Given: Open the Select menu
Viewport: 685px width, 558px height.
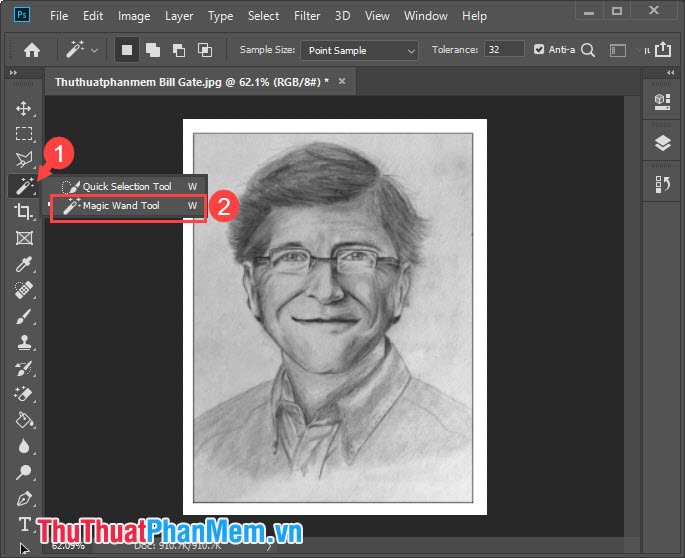Looking at the screenshot, I should (x=263, y=16).
